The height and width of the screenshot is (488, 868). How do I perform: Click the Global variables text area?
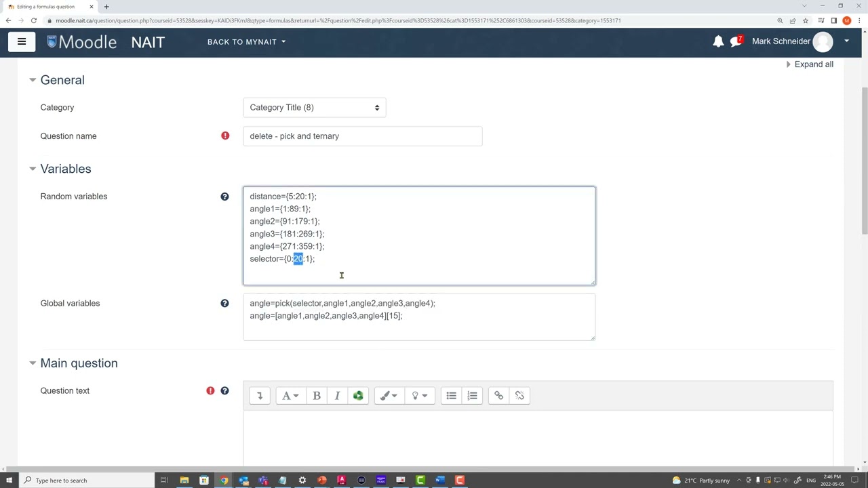pos(419,317)
